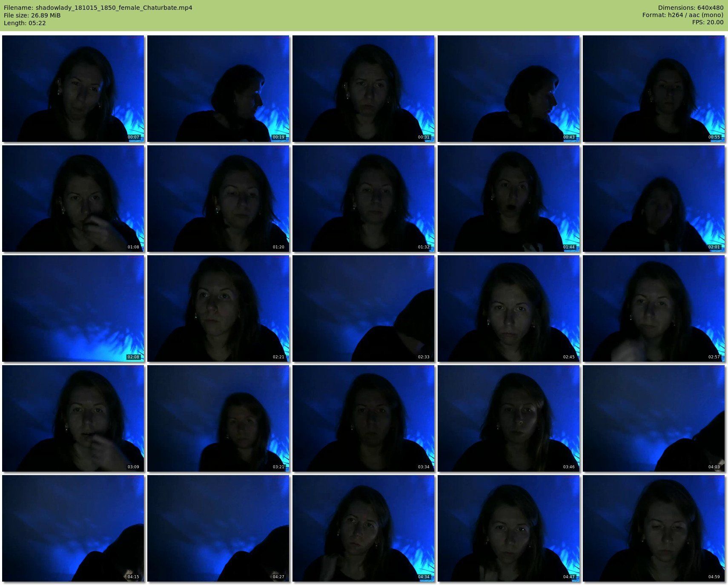Open the frame timestamped 01:32
Screen dimensions: 728x585
pyautogui.click(x=363, y=199)
